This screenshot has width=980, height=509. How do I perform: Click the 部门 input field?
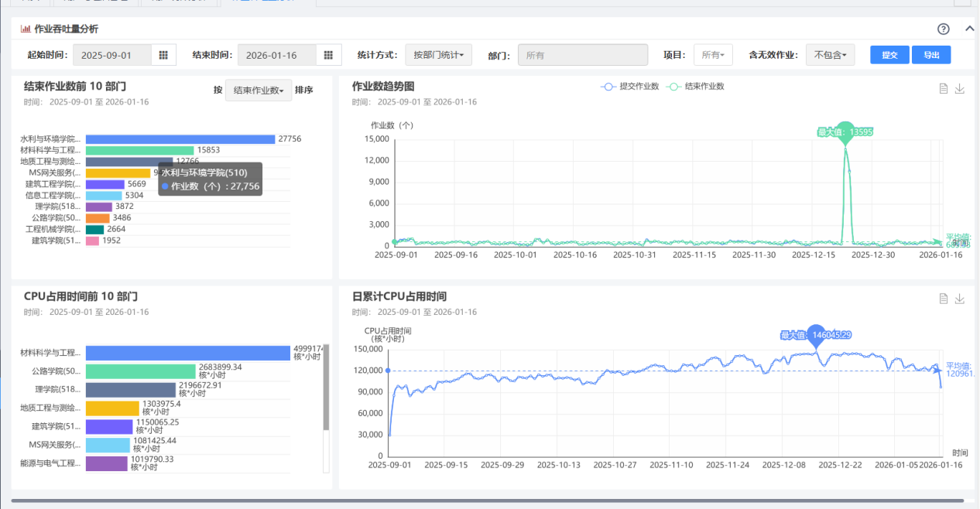pyautogui.click(x=582, y=55)
